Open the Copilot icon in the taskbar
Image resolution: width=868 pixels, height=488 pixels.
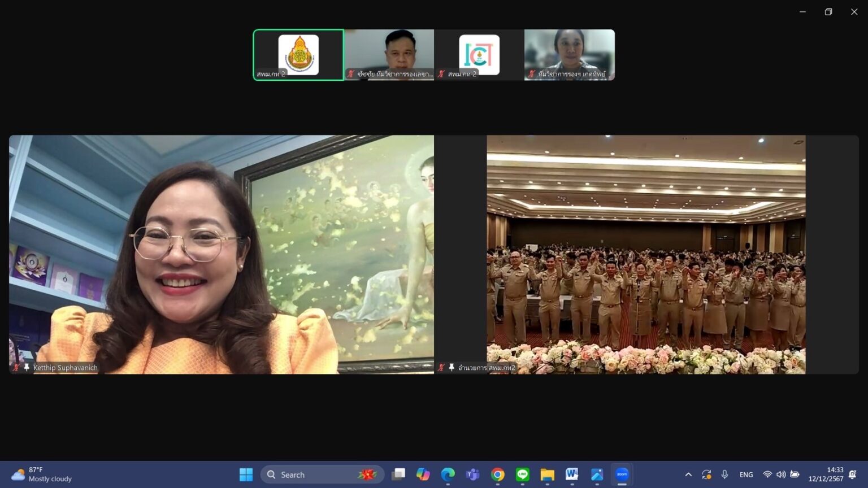pos(423,474)
